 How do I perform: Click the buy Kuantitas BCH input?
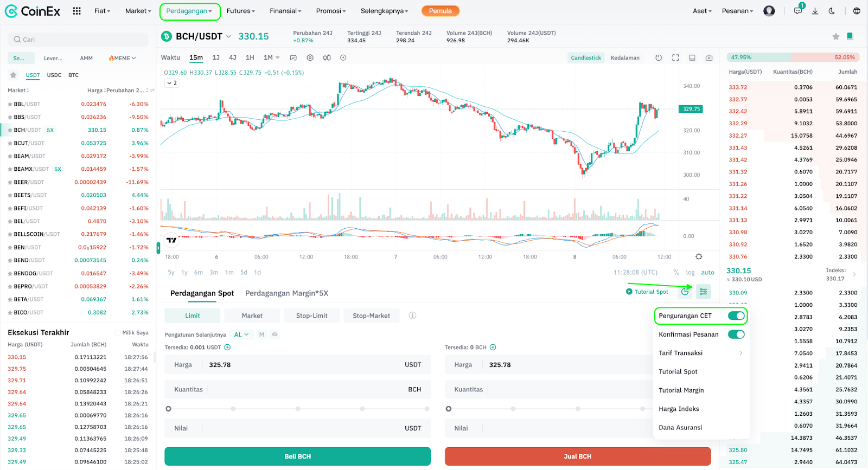pyautogui.click(x=298, y=389)
